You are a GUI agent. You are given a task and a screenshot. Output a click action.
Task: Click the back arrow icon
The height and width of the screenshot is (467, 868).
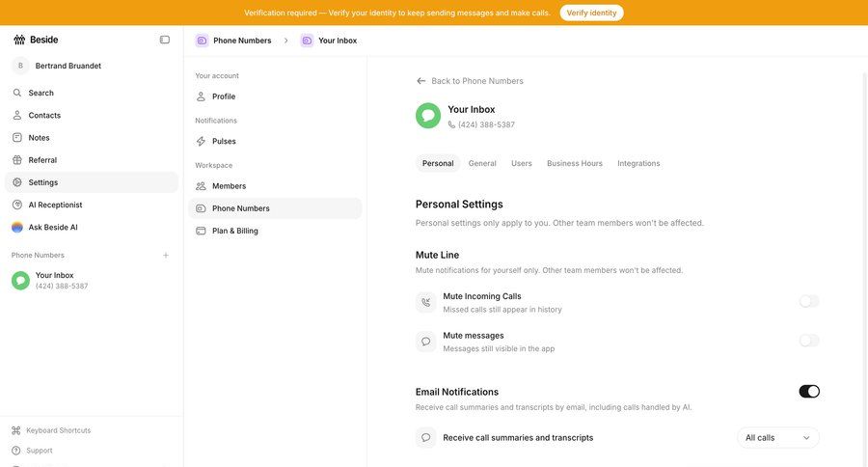click(420, 81)
